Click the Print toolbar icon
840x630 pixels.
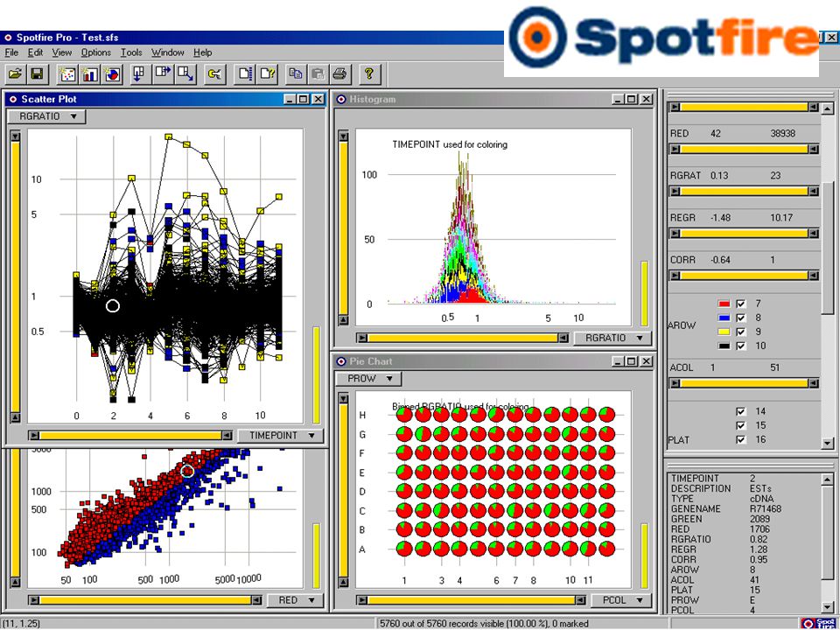339,73
